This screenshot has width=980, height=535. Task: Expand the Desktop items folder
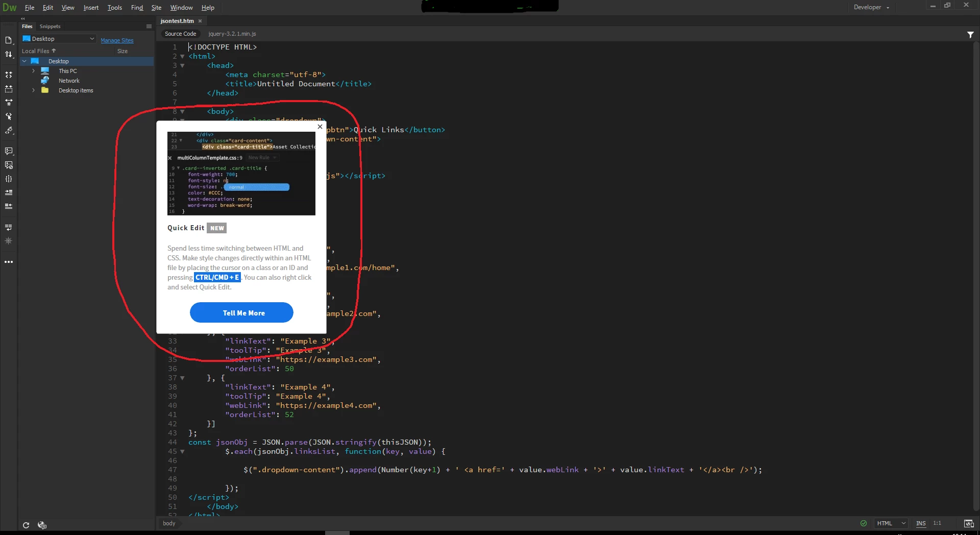click(34, 90)
